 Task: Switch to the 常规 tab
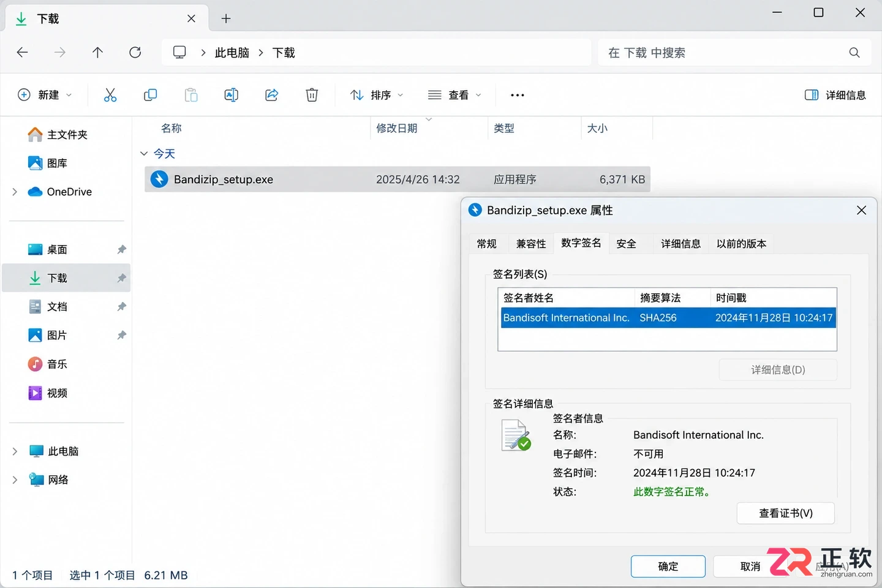click(x=487, y=244)
